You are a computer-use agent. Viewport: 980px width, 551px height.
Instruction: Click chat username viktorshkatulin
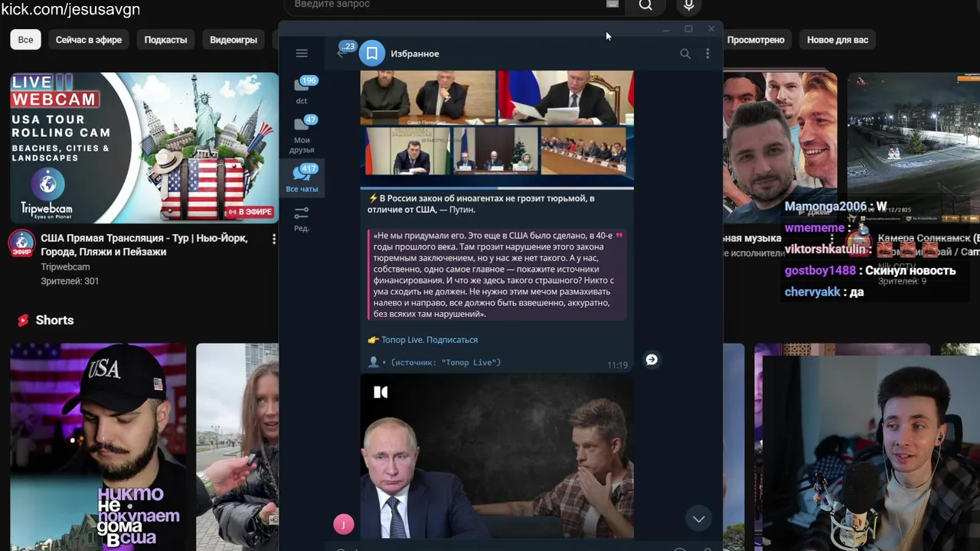(825, 249)
